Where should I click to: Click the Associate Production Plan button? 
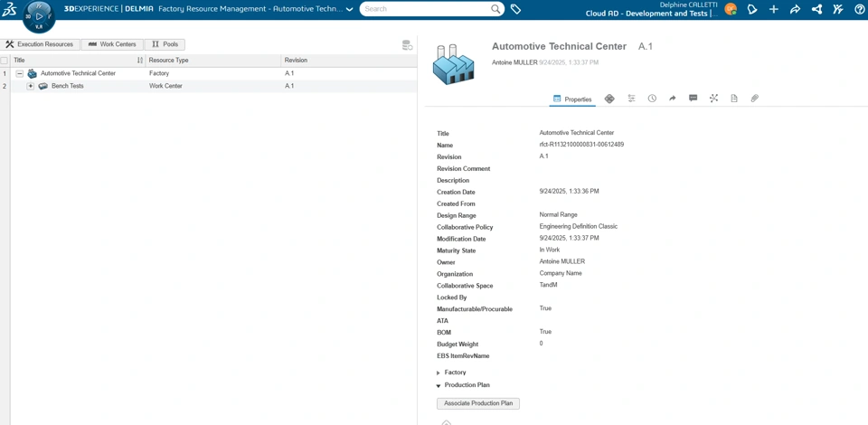pos(478,403)
